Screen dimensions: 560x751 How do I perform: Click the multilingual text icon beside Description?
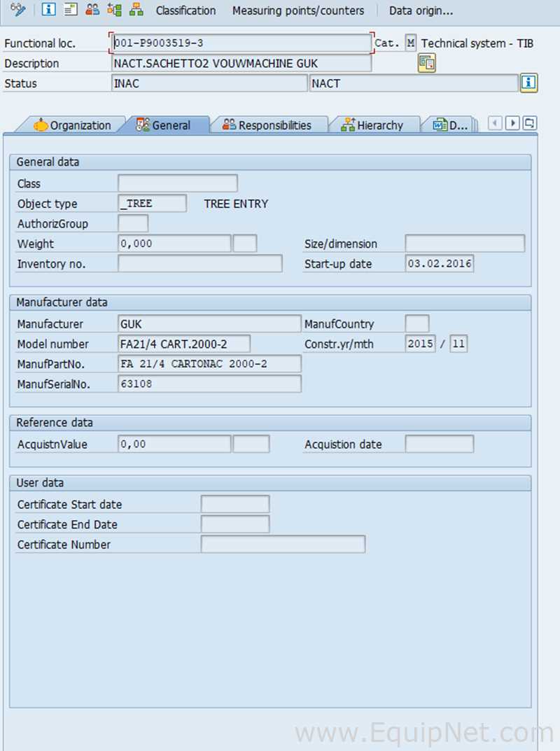[427, 63]
